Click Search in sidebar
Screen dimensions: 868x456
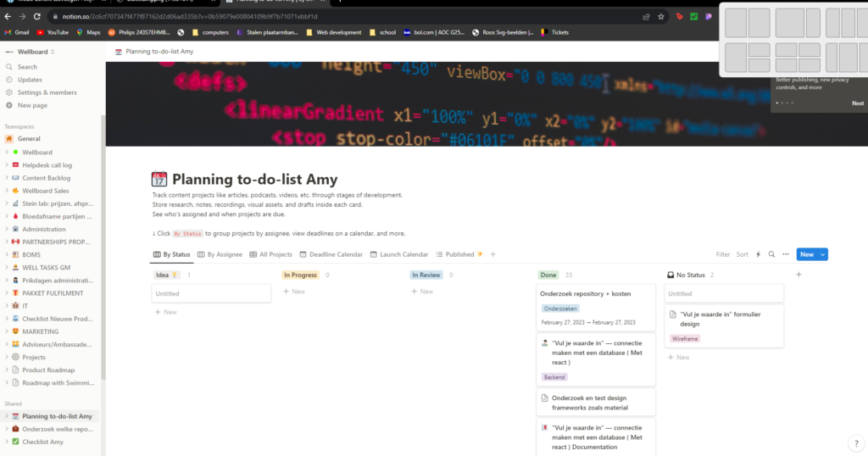click(27, 67)
